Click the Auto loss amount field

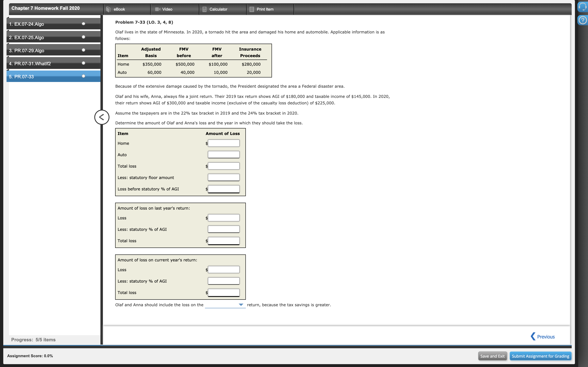(x=224, y=155)
